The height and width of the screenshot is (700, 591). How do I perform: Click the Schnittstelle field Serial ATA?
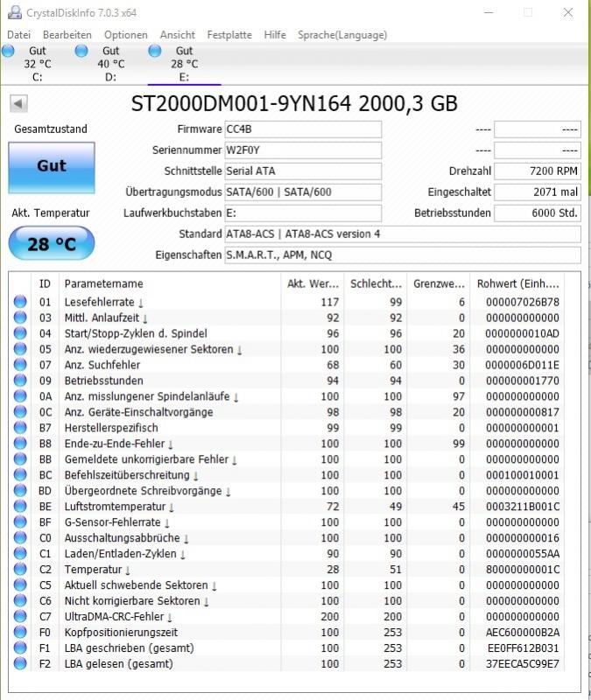click(x=303, y=171)
